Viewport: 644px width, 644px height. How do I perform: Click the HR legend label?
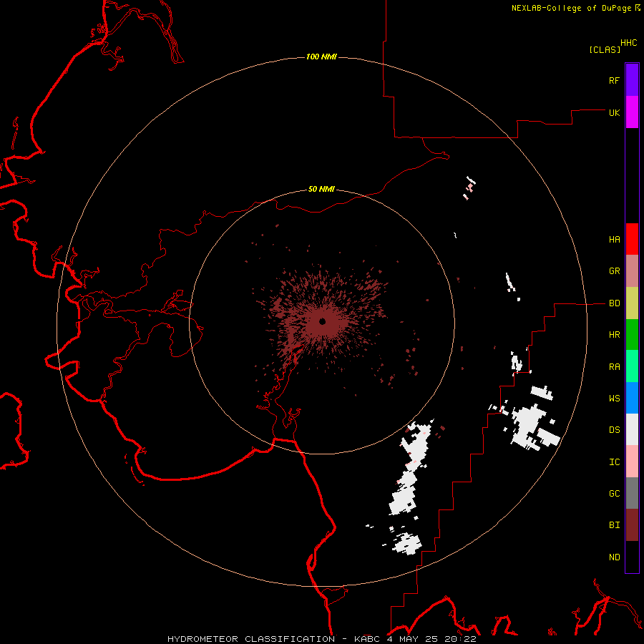click(614, 335)
